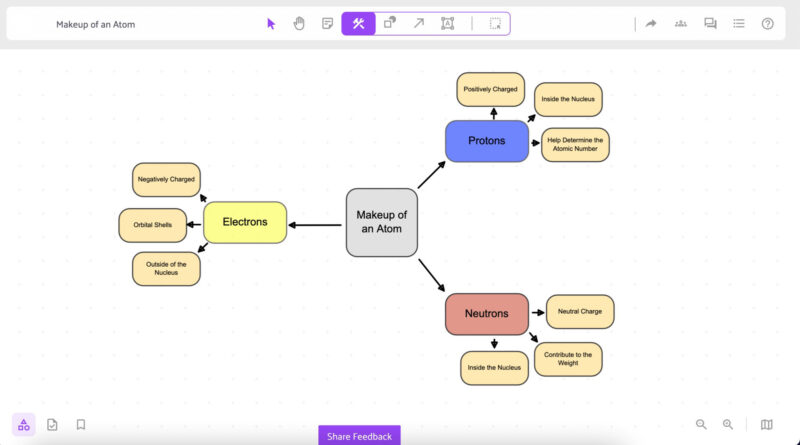
Task: Select the pointer cursor tool
Action: (x=271, y=24)
